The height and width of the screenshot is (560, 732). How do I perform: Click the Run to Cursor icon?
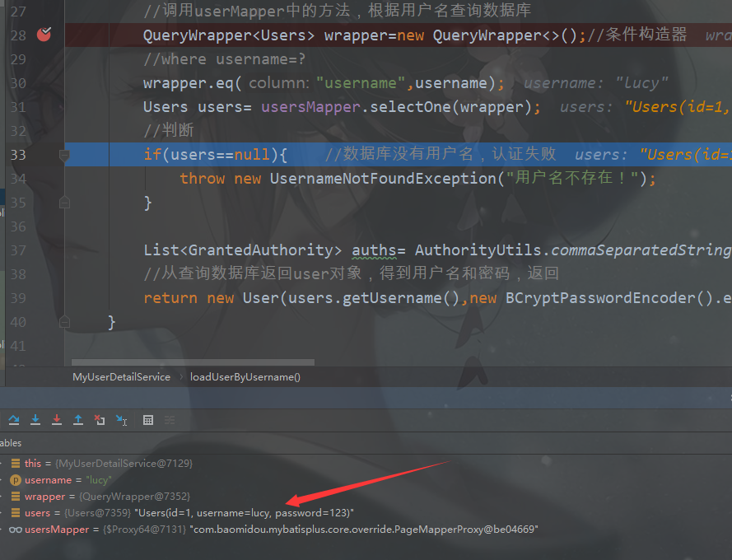point(121,420)
